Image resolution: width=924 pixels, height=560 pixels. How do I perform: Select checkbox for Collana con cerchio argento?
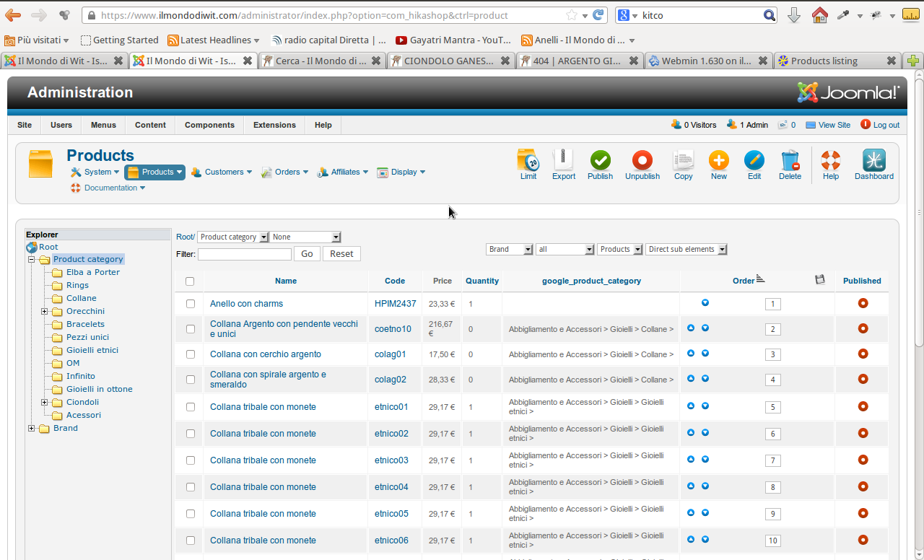point(191,354)
